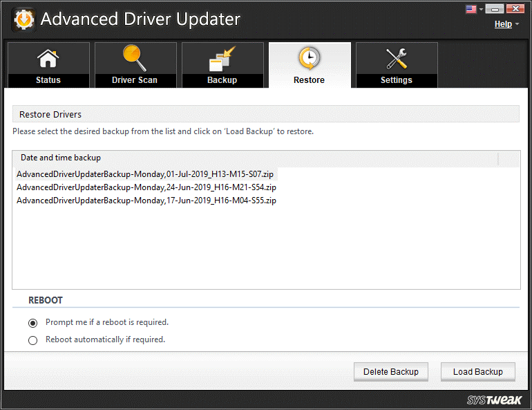Click the Settings tools icon
The height and width of the screenshot is (410, 532).
tap(397, 58)
